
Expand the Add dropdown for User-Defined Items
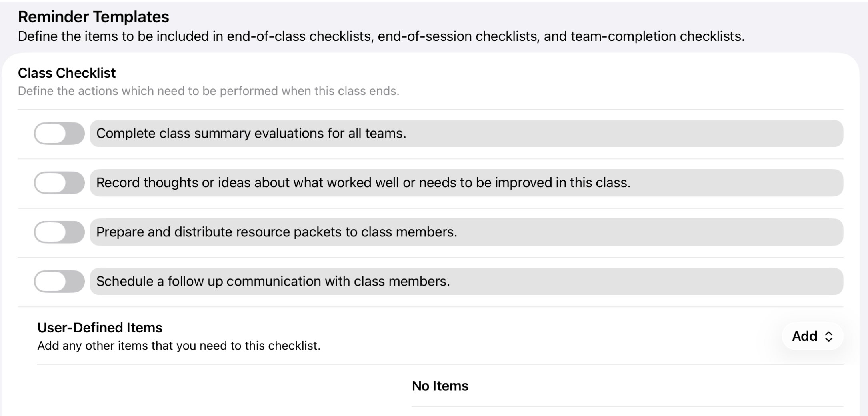point(812,336)
